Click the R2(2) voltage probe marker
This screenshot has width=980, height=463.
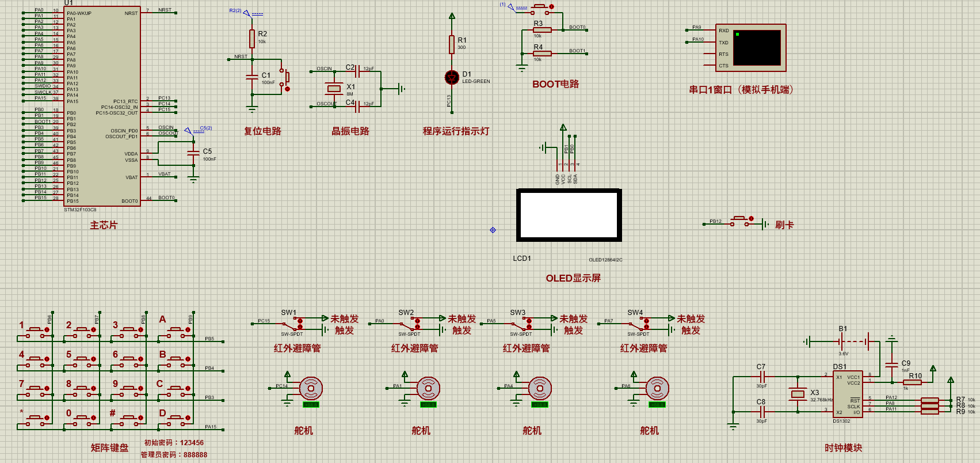point(246,12)
